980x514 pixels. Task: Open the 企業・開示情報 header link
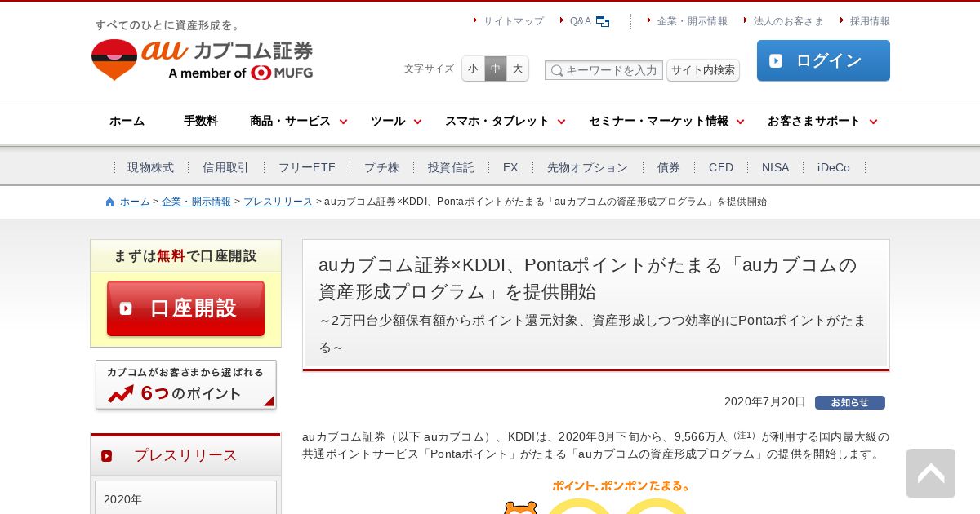[x=693, y=21]
